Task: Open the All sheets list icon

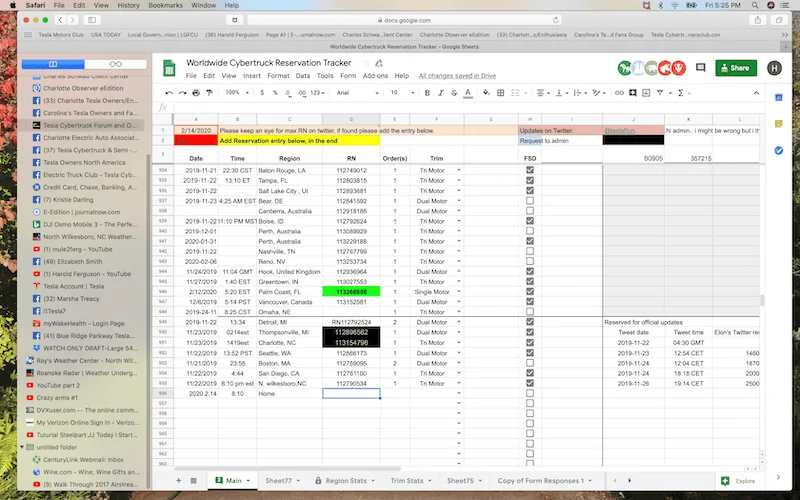Action: pos(193,481)
